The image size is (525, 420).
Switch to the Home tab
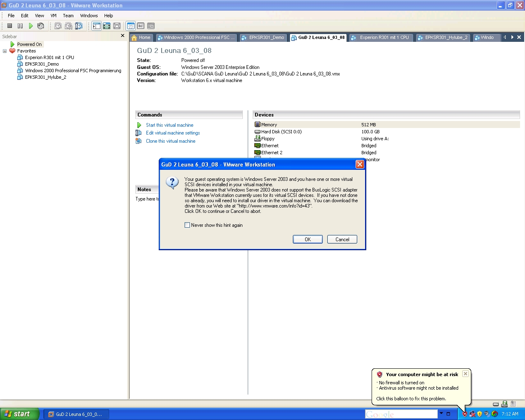pos(142,37)
